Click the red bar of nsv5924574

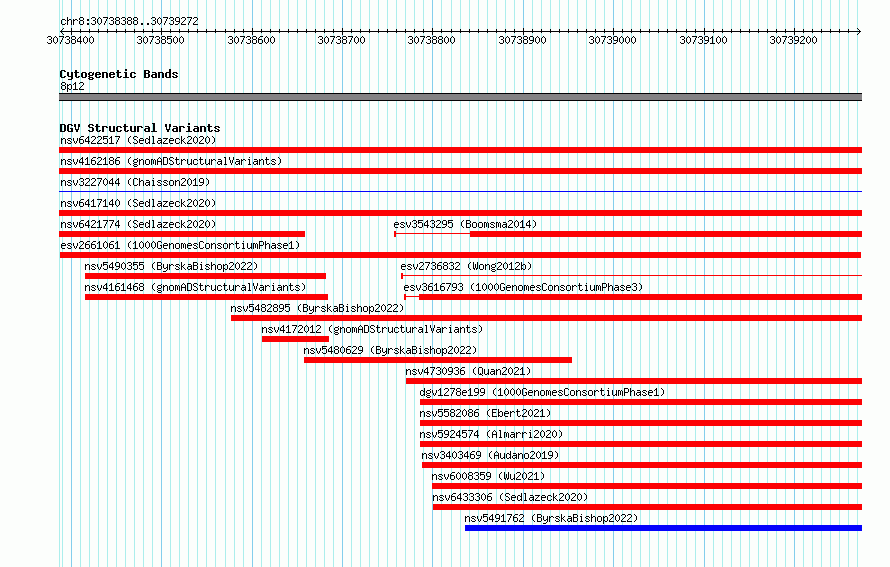coord(641,444)
